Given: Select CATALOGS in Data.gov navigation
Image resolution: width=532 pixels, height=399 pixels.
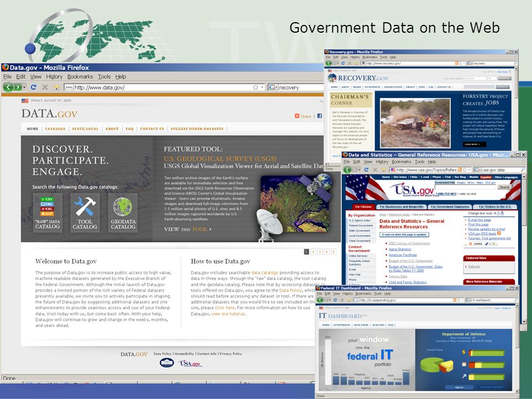Looking at the screenshot, I should click(x=55, y=129).
